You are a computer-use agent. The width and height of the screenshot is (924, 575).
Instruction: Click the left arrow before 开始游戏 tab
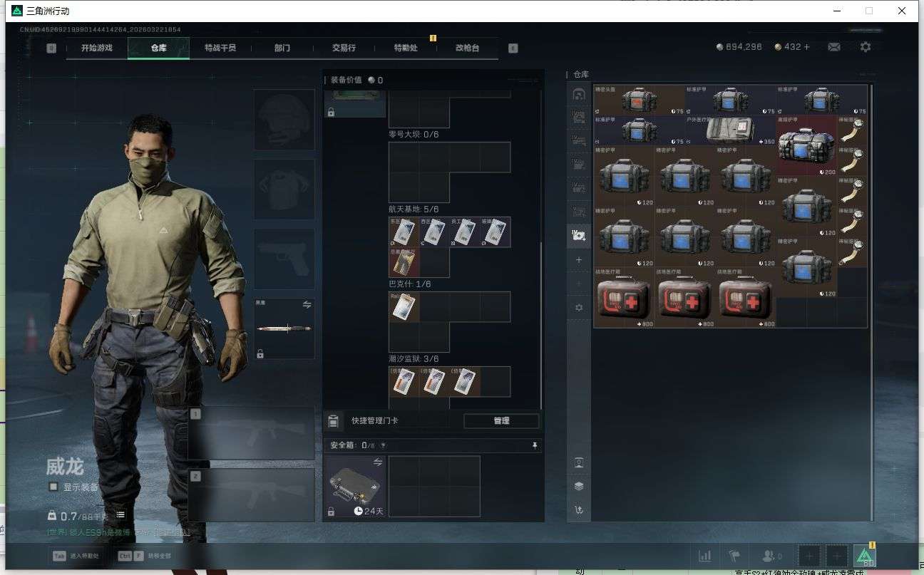coord(51,48)
